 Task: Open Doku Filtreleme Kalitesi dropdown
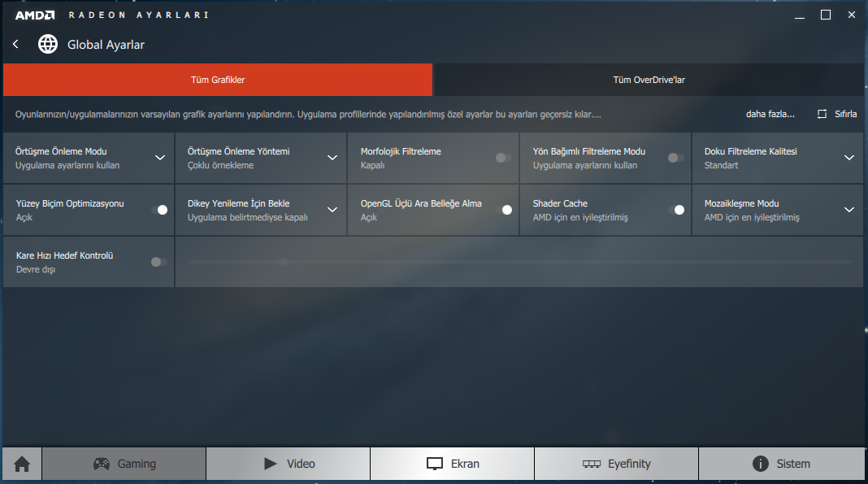pos(849,158)
